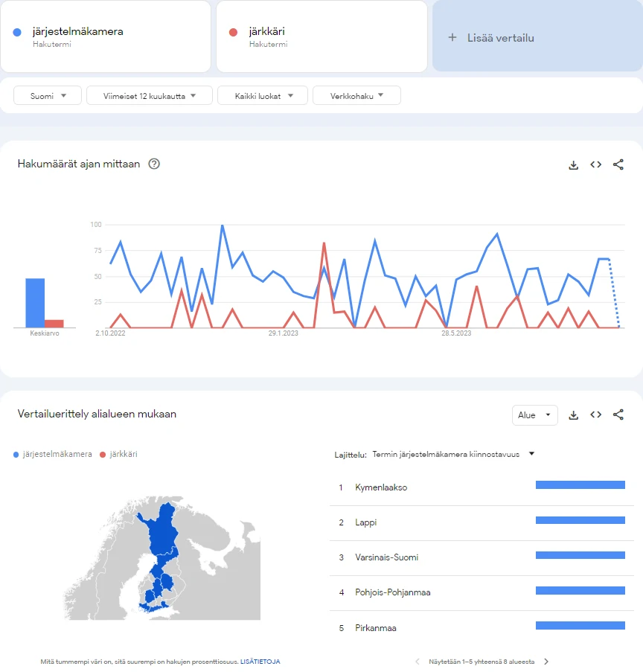Share the region comparison panel

(x=618, y=415)
